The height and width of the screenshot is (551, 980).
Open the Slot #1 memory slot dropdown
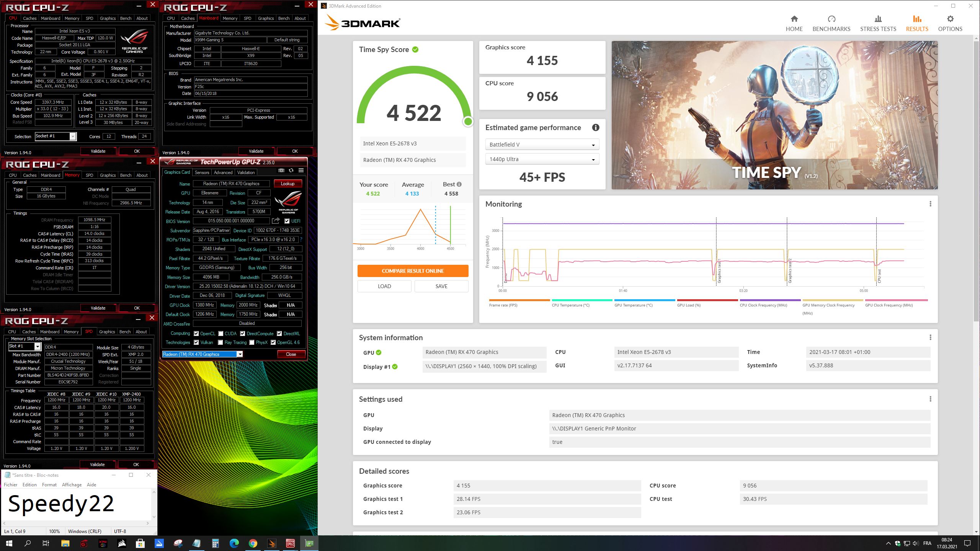coord(24,346)
